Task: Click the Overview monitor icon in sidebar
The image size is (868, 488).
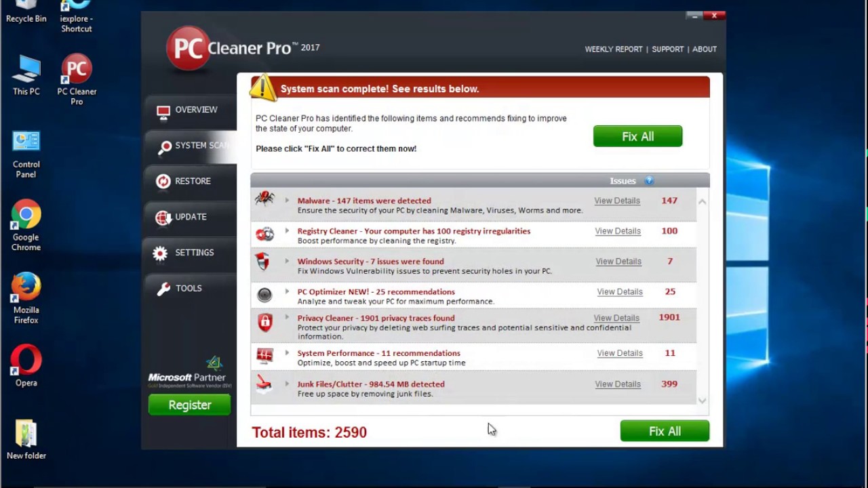Action: (x=163, y=113)
